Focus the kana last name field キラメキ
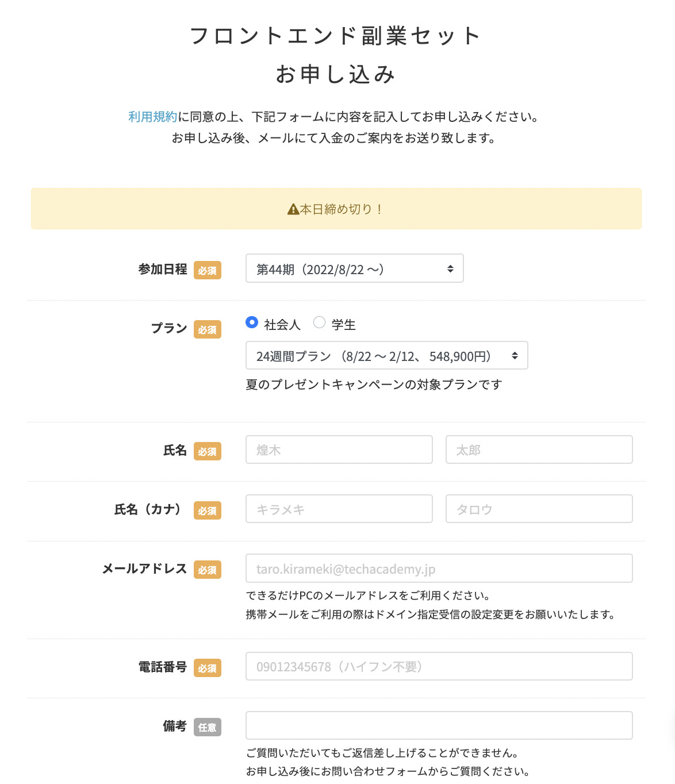Image resolution: width=675 pixels, height=784 pixels. pyautogui.click(x=339, y=509)
